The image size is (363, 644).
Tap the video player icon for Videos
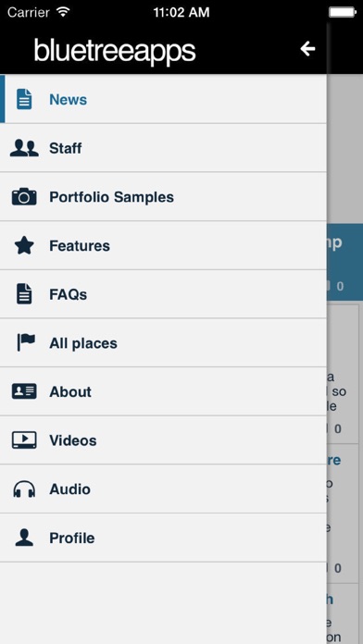[x=24, y=440]
